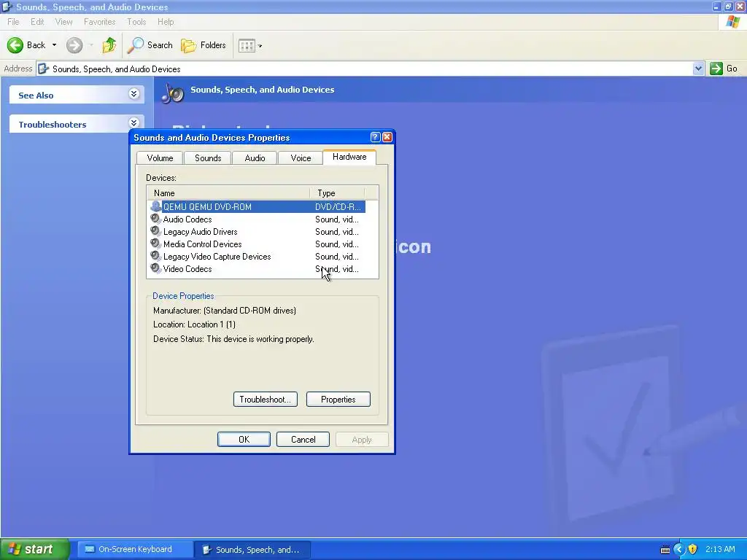Image resolution: width=747 pixels, height=560 pixels.
Task: Select Legacy Audio Drivers in list
Action: point(258,231)
